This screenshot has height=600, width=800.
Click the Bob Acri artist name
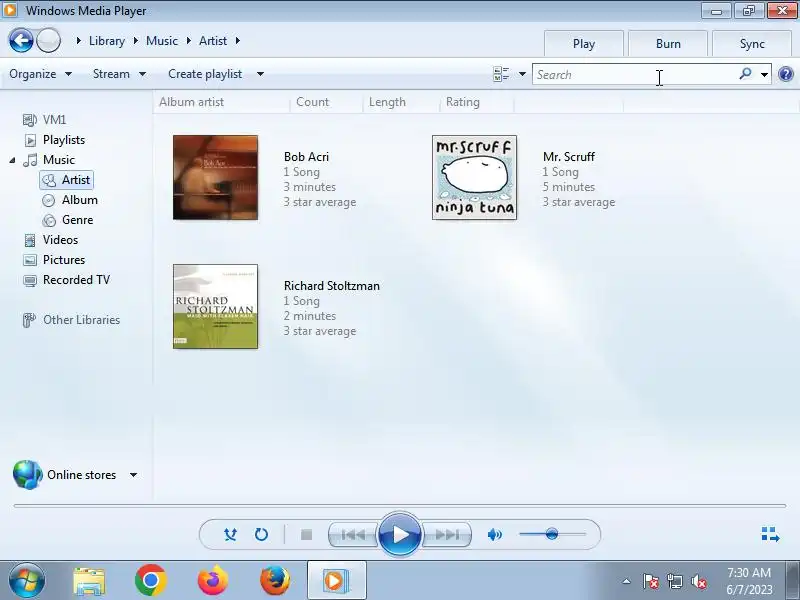pos(306,157)
